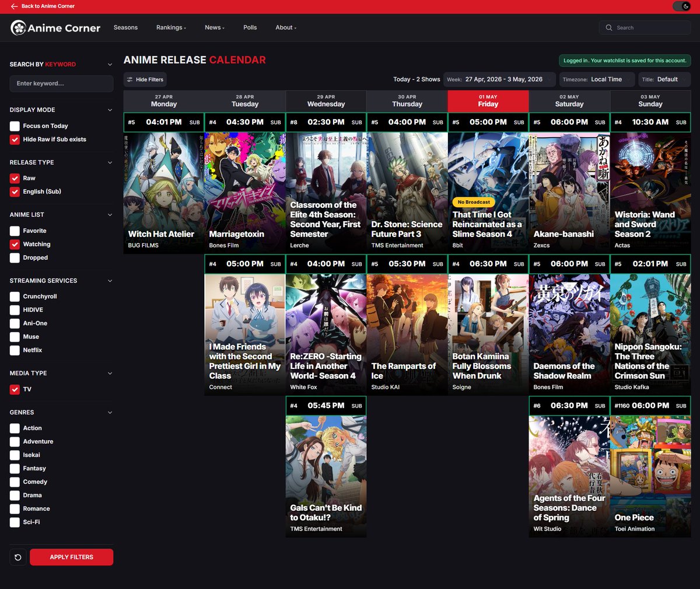
Task: Collapse the Genres section
Action: pyautogui.click(x=110, y=412)
